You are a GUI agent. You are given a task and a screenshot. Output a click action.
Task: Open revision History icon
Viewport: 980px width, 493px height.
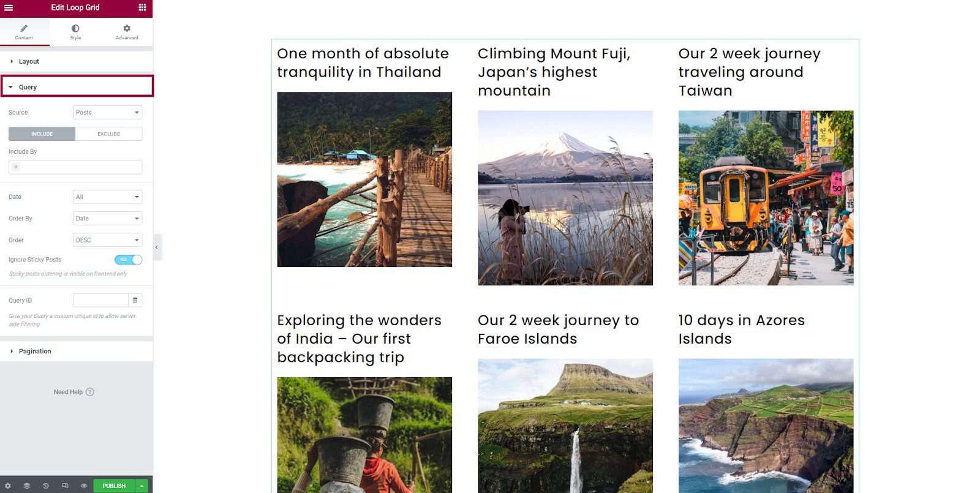click(x=45, y=486)
